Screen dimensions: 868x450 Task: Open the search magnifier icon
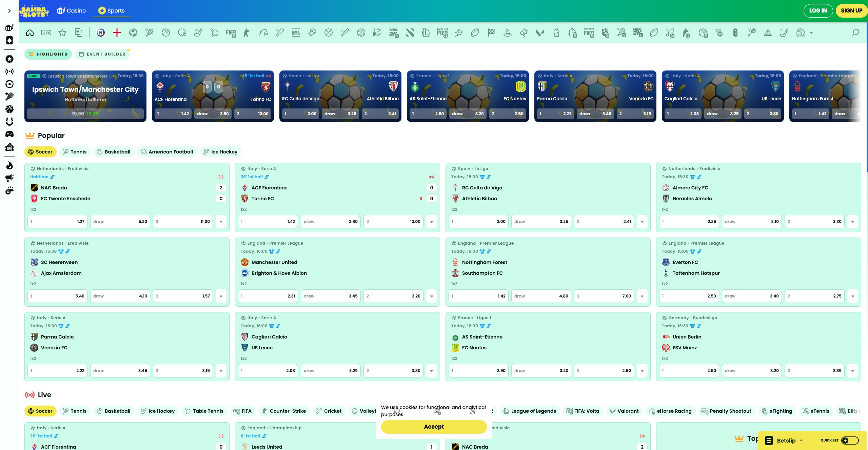[855, 33]
